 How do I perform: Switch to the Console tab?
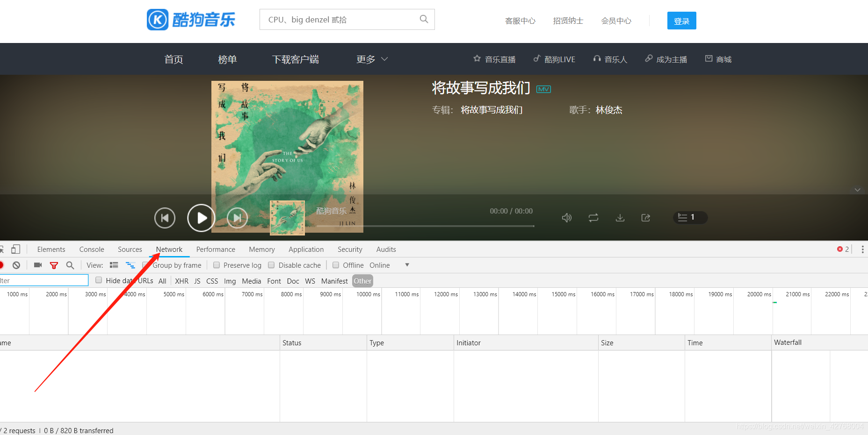92,250
